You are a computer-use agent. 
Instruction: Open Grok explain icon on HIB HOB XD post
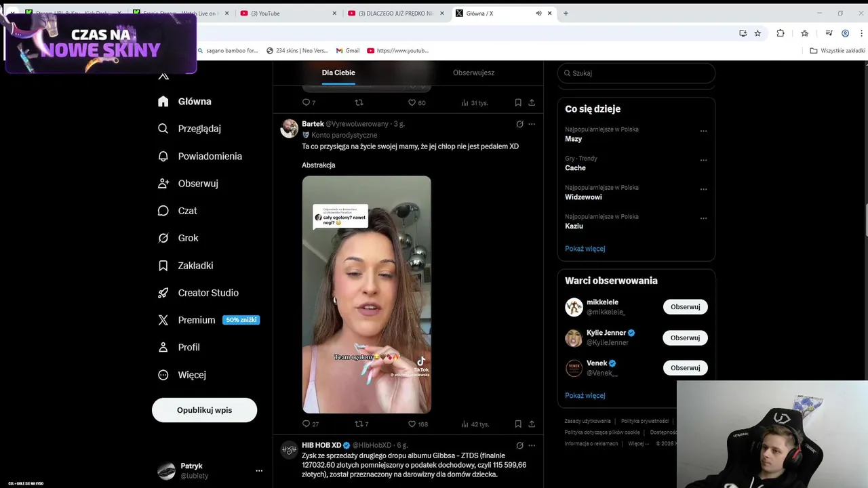(x=519, y=445)
